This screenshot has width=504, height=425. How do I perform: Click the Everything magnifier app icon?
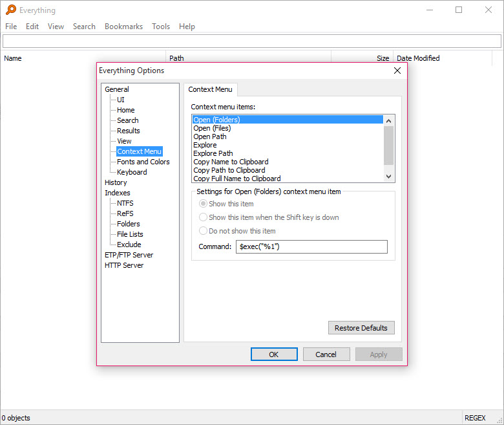[10, 10]
